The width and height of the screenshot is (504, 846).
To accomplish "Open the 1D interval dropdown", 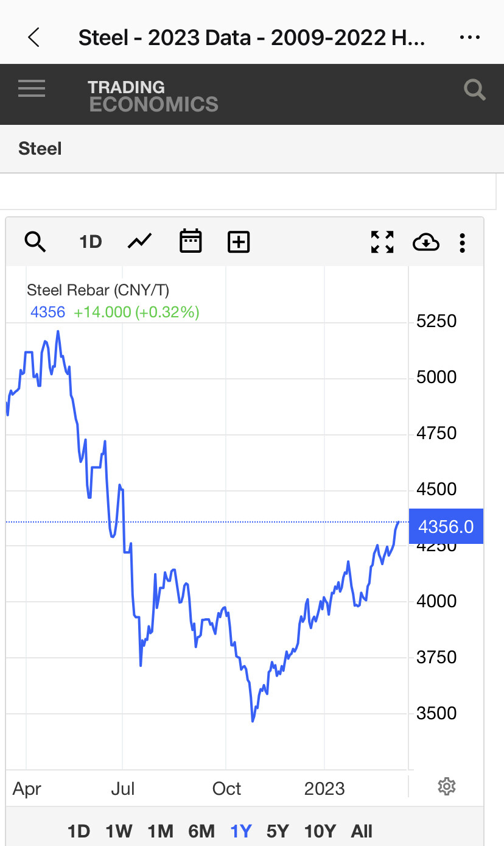I will point(90,242).
